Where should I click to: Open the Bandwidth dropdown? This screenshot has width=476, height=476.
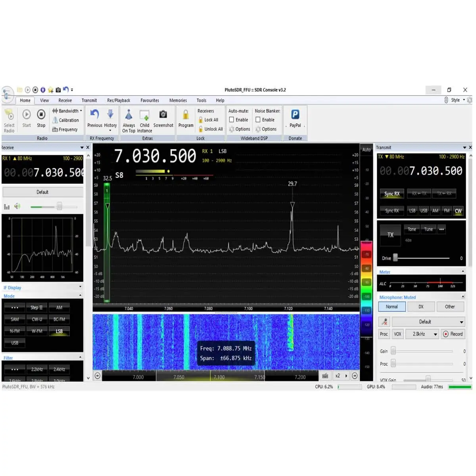pyautogui.click(x=67, y=111)
